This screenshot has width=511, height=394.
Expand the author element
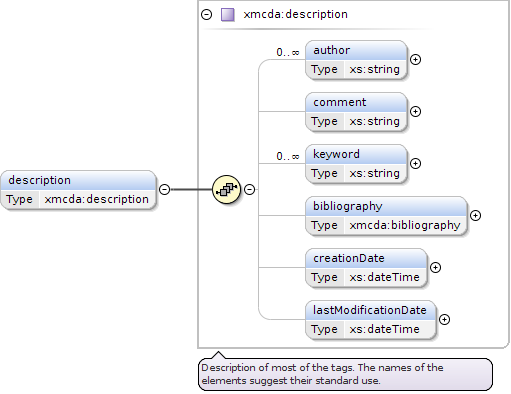[415, 59]
